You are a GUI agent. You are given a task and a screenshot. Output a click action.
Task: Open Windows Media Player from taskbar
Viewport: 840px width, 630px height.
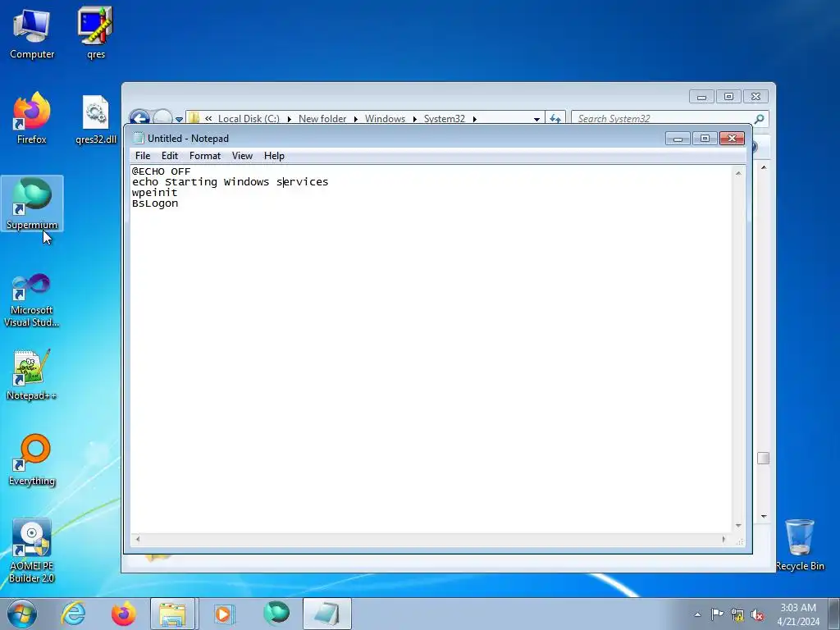click(x=223, y=614)
